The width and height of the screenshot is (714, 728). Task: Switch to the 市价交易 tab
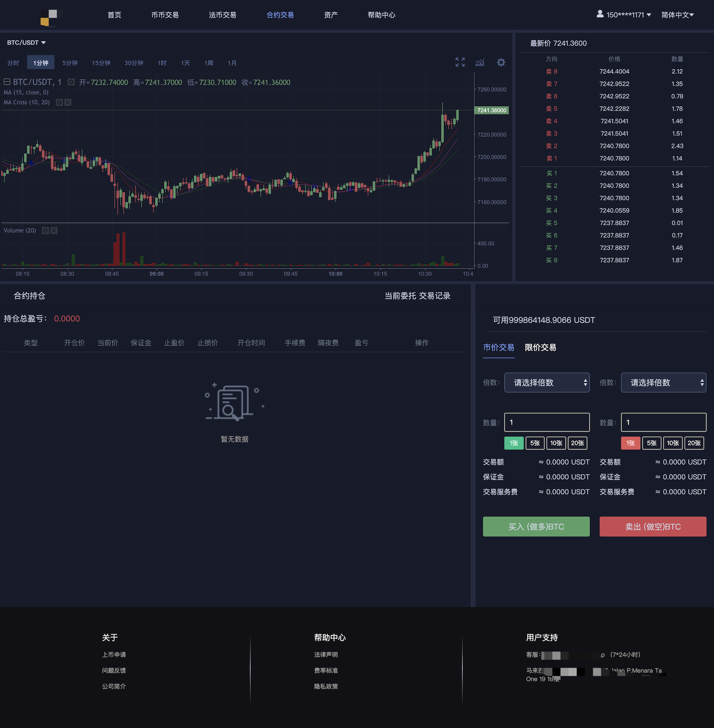click(x=499, y=347)
